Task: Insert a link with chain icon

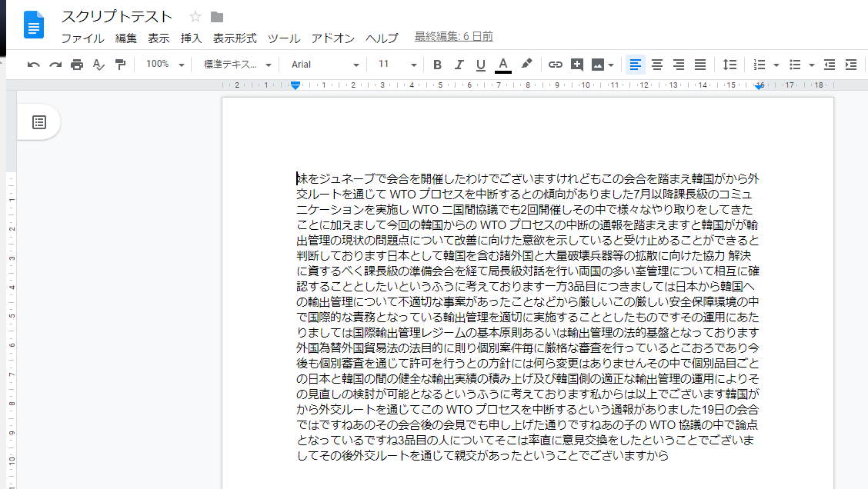Action: pyautogui.click(x=556, y=65)
